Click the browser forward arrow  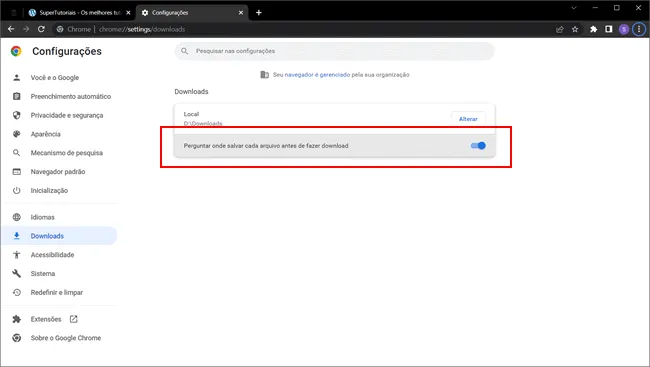click(x=26, y=29)
